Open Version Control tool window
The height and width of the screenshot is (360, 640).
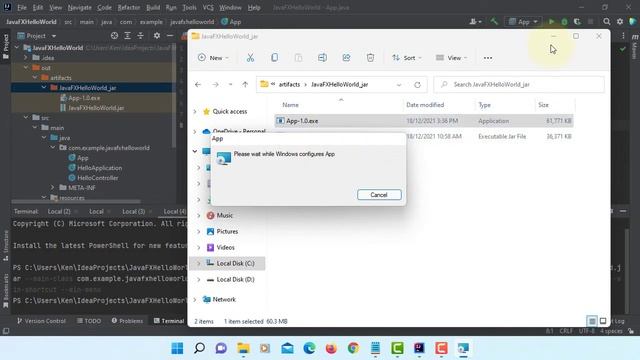coord(41,321)
